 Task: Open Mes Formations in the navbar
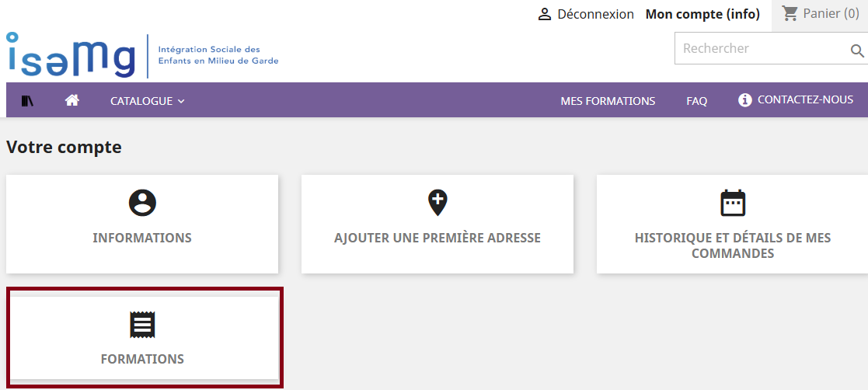click(608, 101)
